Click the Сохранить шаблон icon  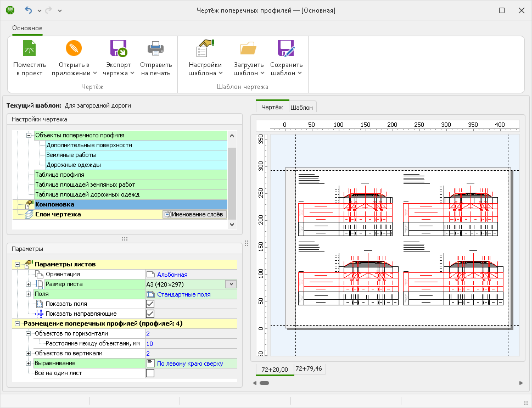(x=286, y=49)
